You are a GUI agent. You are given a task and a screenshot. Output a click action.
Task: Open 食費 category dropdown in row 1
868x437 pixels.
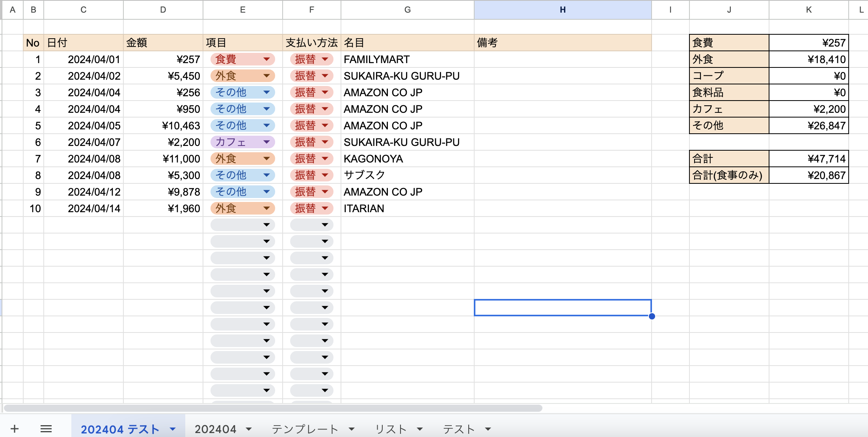(266, 59)
